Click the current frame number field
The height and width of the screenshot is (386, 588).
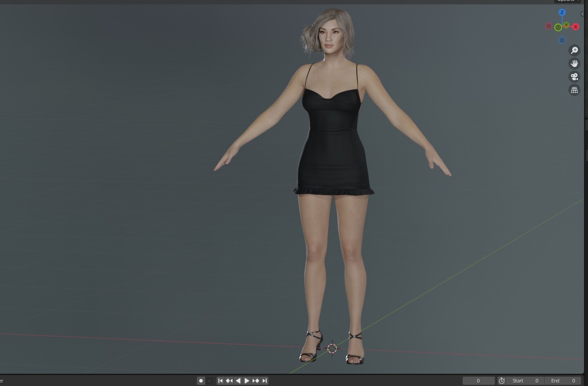point(478,381)
